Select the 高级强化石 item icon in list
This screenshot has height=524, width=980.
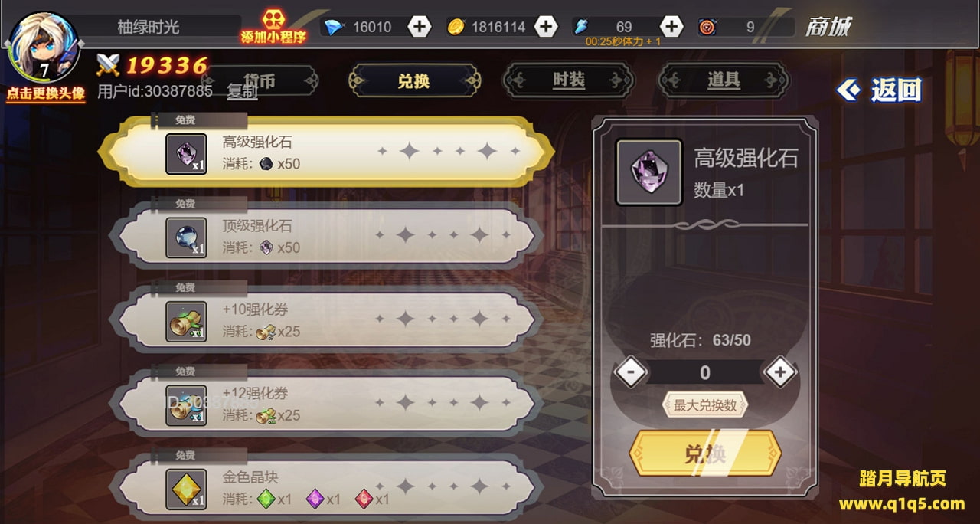click(x=186, y=154)
